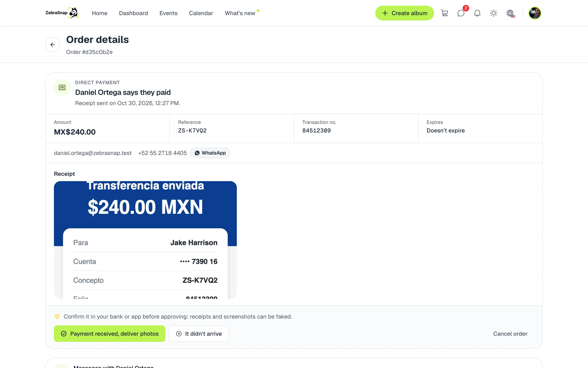Click the Order #d35c0b2e subtitle
The height and width of the screenshot is (368, 588).
pyautogui.click(x=89, y=52)
